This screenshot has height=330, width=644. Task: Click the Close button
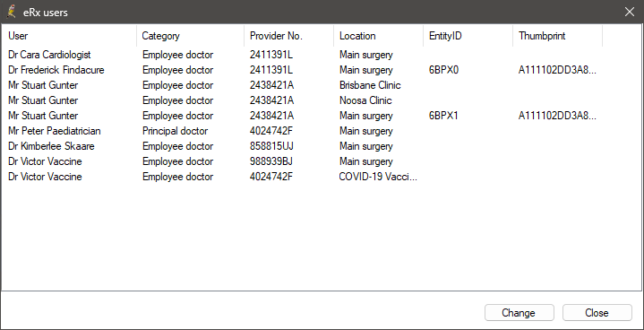pyautogui.click(x=597, y=313)
